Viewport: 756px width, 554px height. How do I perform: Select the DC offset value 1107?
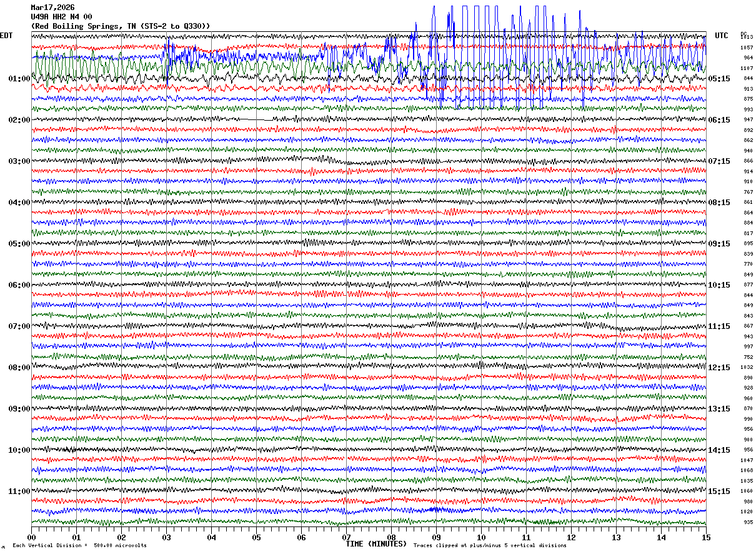[x=747, y=68]
